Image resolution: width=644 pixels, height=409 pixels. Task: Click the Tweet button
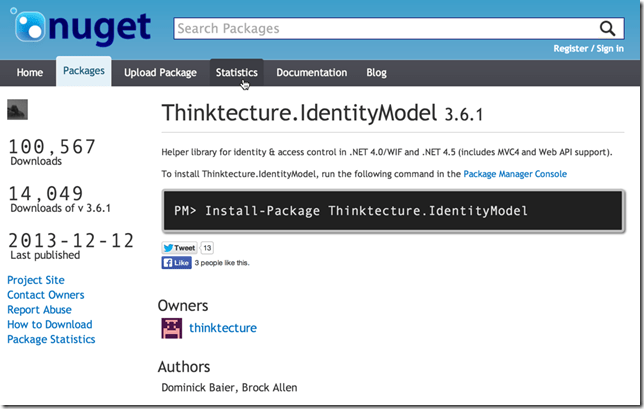(179, 248)
